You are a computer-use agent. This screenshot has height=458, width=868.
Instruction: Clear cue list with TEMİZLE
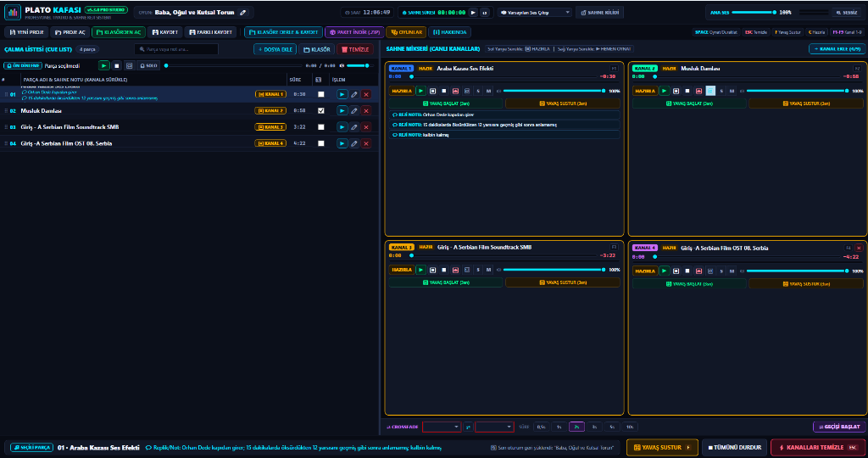[355, 49]
